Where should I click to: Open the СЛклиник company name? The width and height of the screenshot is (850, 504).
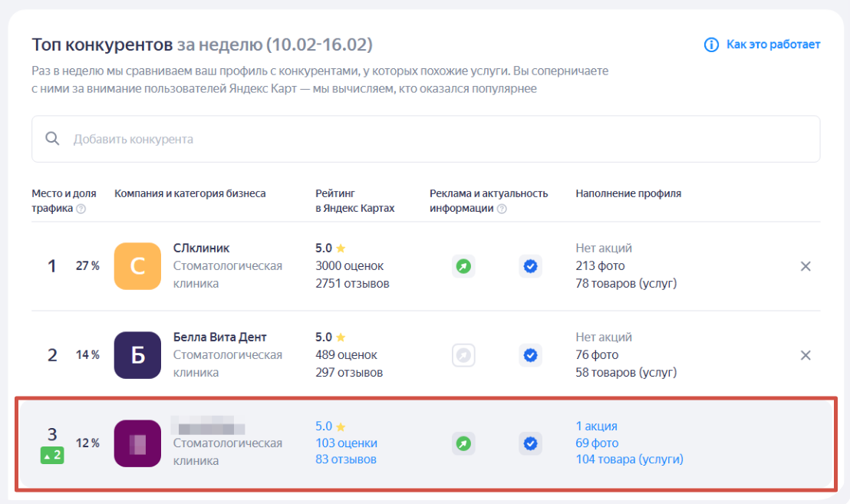tap(201, 249)
